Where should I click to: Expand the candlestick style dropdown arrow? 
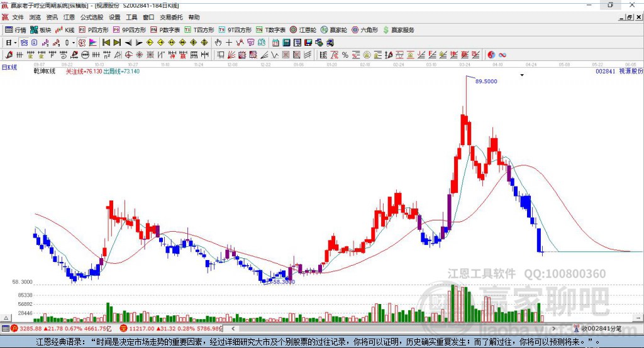pos(74,43)
